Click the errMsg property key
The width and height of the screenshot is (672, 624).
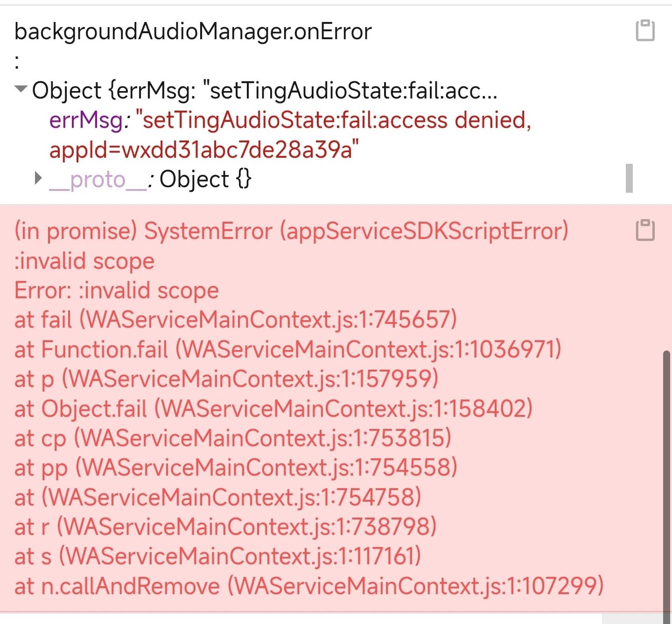tap(86, 120)
